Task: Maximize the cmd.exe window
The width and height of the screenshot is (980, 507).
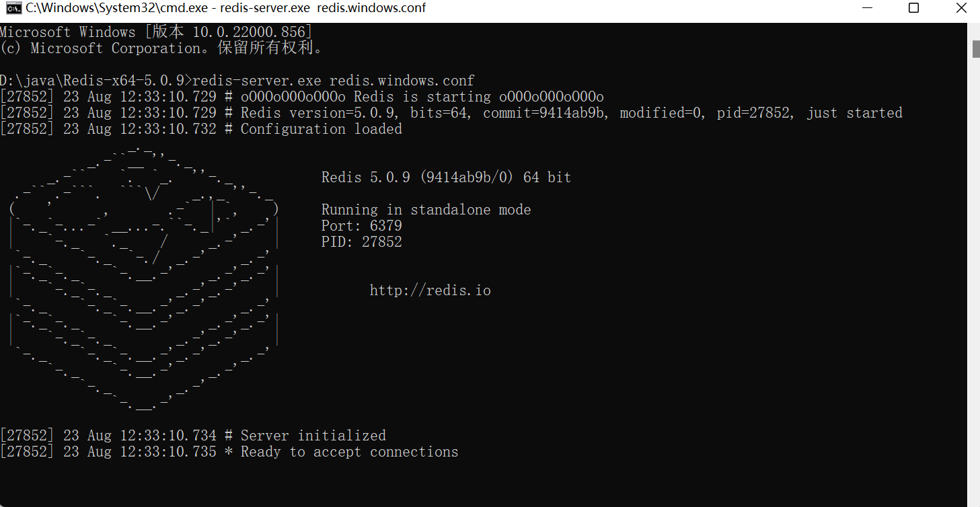Action: (x=913, y=8)
